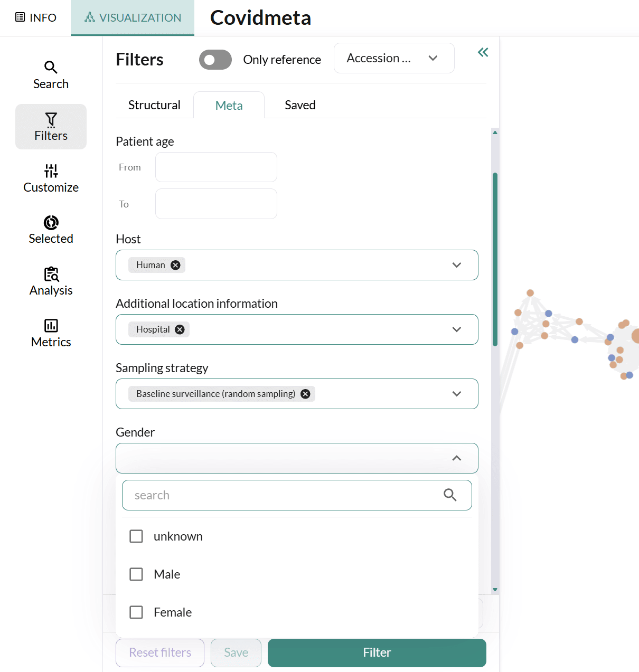The width and height of the screenshot is (639, 672).
Task: Open the Accession dropdown
Action: point(393,58)
